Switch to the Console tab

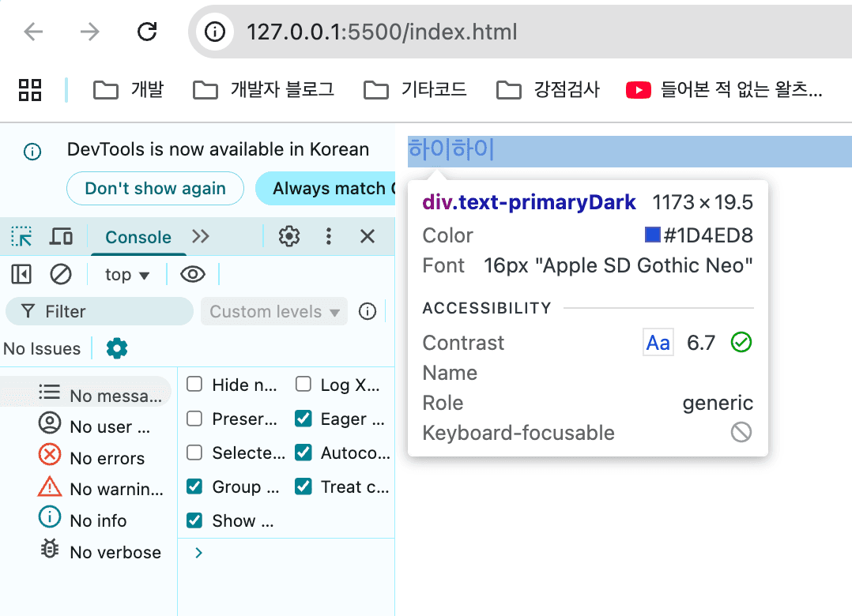(138, 237)
